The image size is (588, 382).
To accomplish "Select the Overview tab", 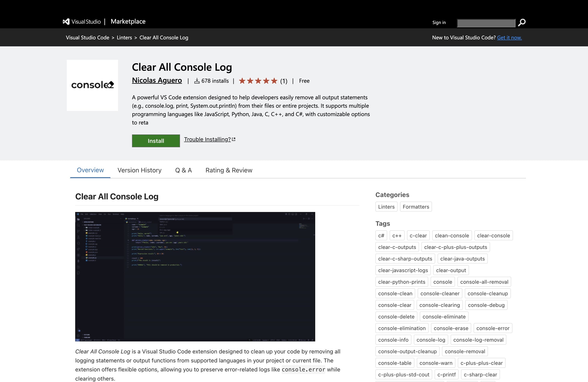I will point(90,170).
